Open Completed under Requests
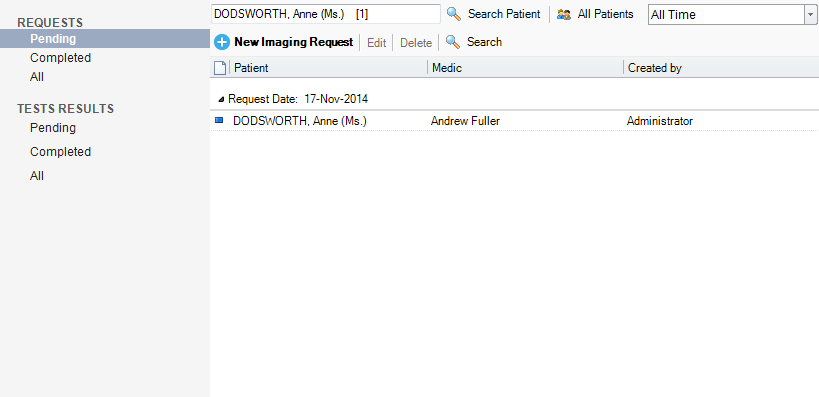This screenshot has width=819, height=397. pos(61,57)
